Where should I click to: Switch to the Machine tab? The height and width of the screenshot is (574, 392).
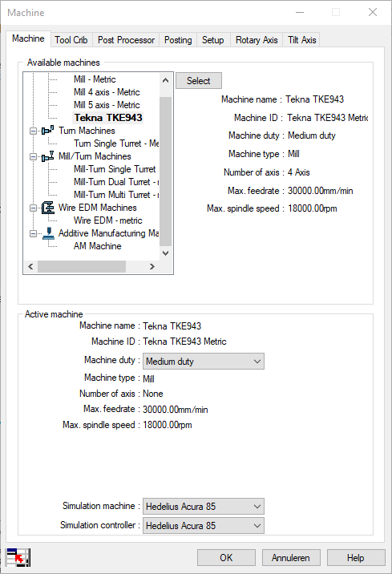28,38
